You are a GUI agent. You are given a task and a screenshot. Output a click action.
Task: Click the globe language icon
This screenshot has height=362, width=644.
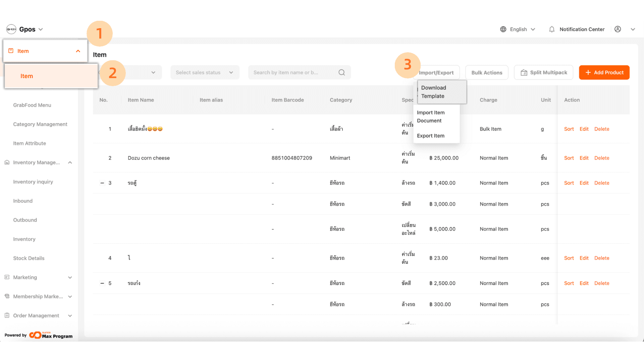(503, 29)
